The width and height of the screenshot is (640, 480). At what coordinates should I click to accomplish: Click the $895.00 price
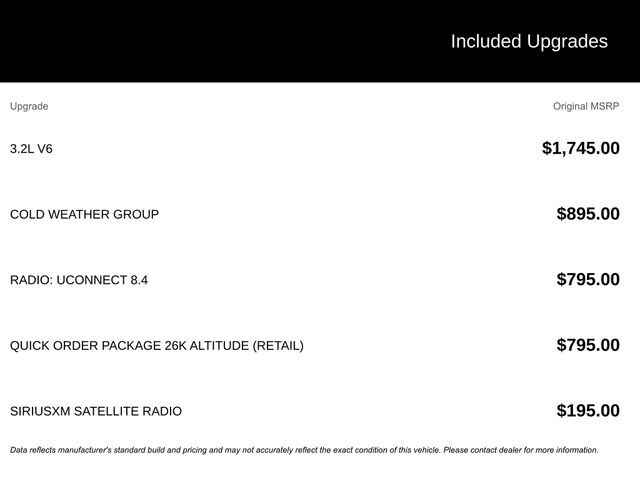click(587, 214)
